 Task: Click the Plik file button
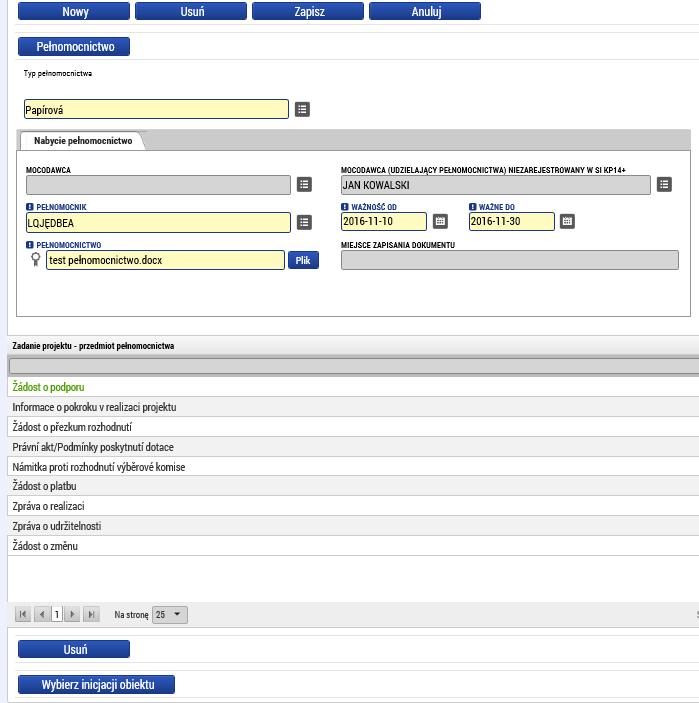[303, 260]
